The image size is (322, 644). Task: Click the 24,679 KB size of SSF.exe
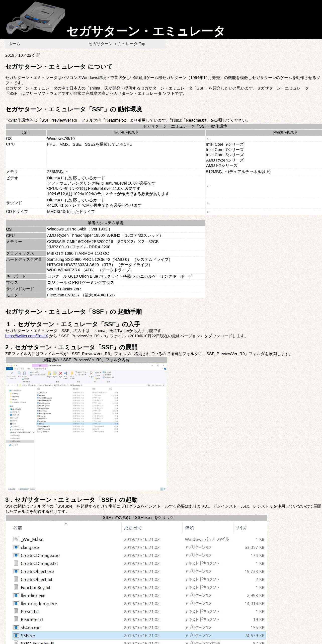pos(254,635)
